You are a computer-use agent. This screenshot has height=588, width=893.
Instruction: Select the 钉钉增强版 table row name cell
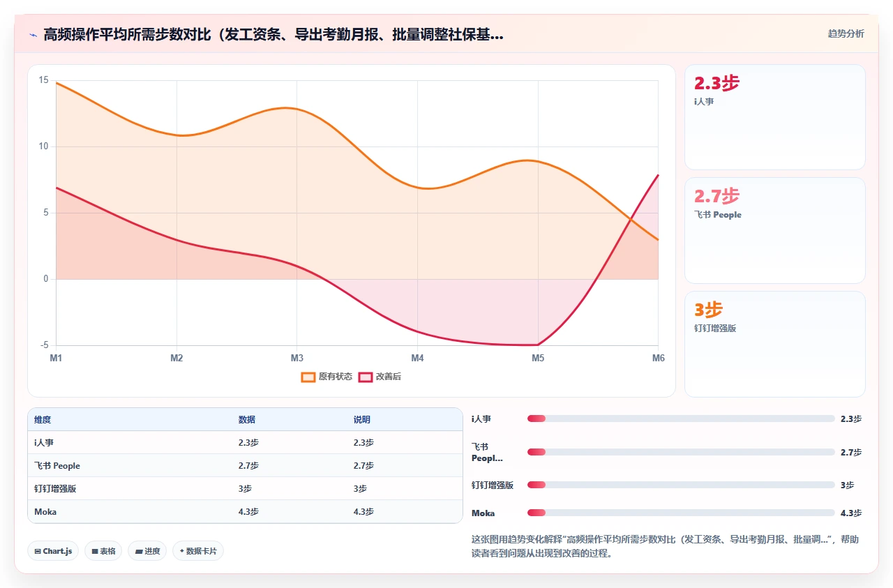tap(130, 489)
